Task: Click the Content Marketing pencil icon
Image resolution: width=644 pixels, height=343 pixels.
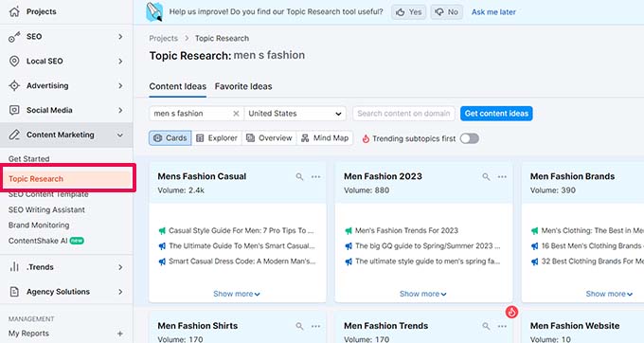Action: pyautogui.click(x=14, y=135)
